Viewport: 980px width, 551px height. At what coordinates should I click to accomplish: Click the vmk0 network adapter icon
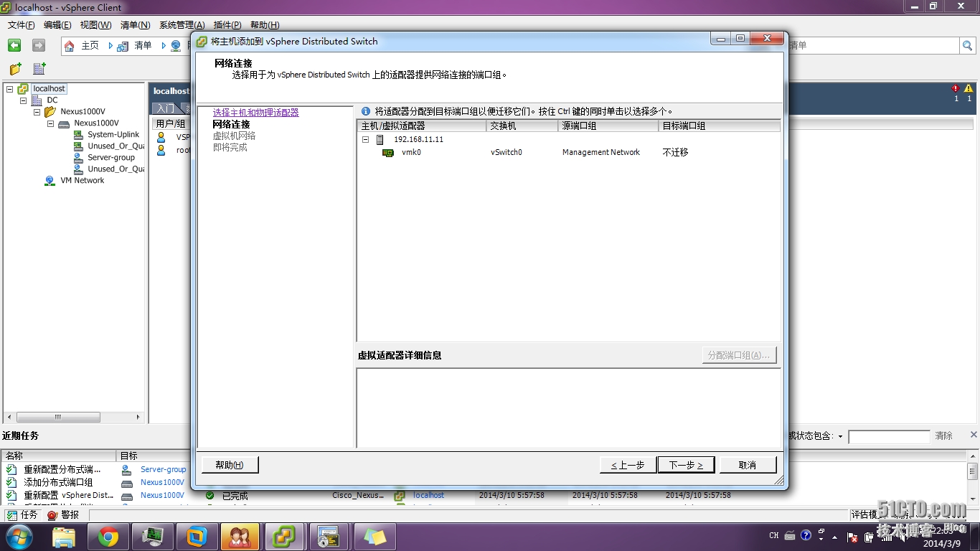coord(388,153)
